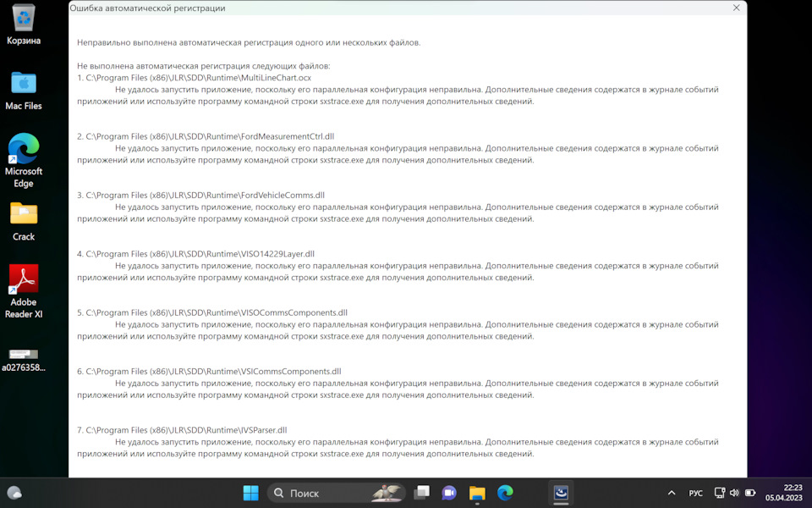Open the Windows Start menu
Image resolution: width=812 pixels, height=508 pixels.
[251, 493]
